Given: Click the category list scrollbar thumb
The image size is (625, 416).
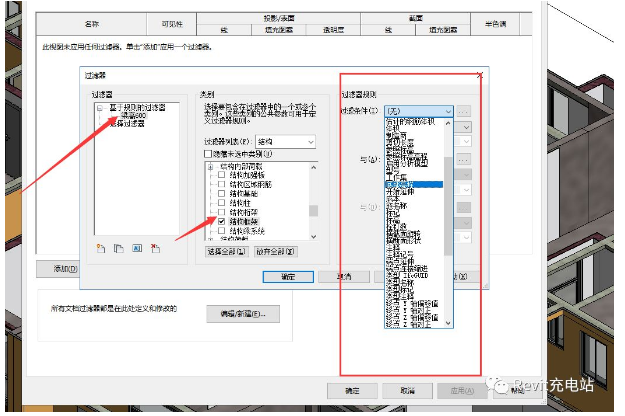Looking at the screenshot, I should pos(314,210).
